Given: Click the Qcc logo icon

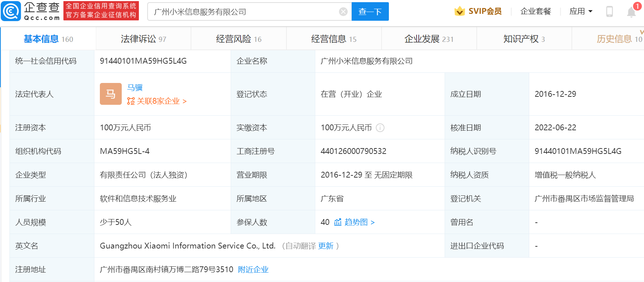Looking at the screenshot, I should (x=11, y=11).
